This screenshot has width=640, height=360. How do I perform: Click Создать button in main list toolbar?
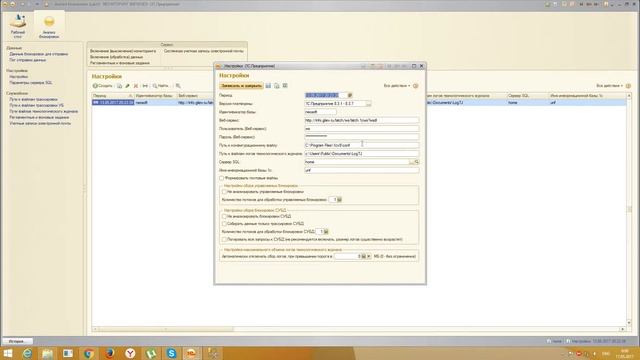click(x=102, y=86)
